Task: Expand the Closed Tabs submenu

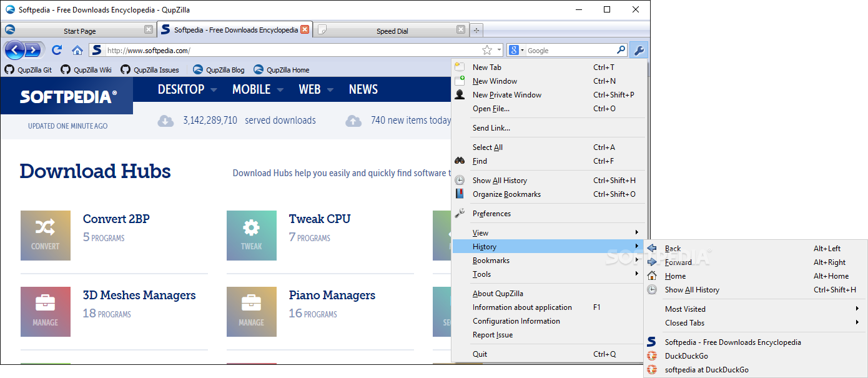Action: (x=755, y=323)
